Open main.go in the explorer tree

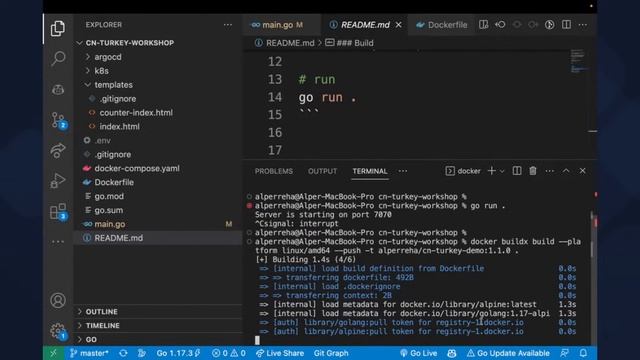pyautogui.click(x=110, y=224)
